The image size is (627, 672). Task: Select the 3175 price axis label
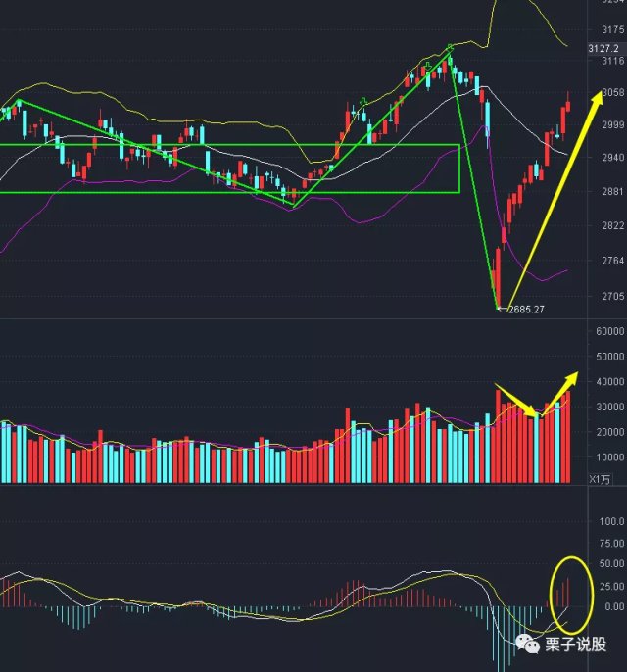(x=613, y=29)
